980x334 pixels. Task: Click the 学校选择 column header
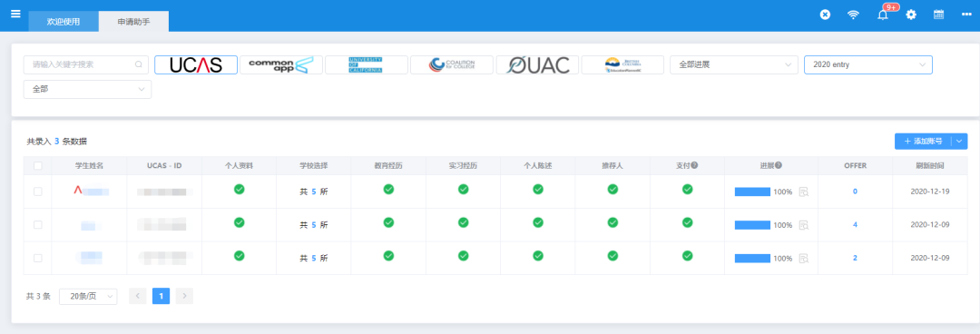313,166
